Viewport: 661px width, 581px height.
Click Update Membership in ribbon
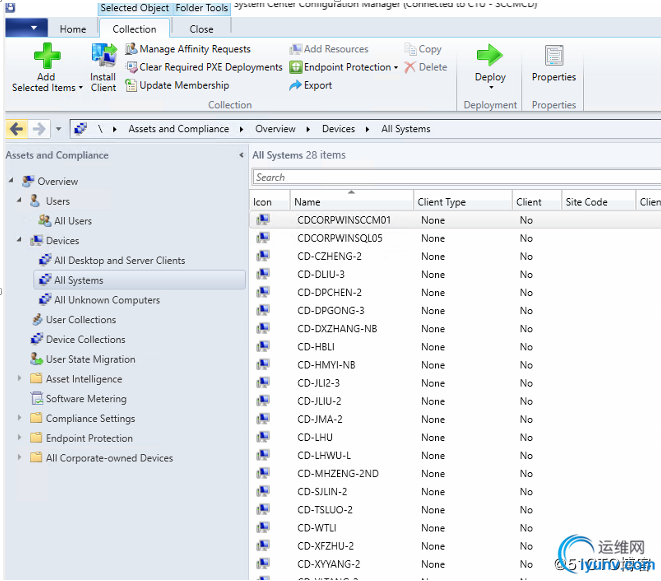(184, 85)
